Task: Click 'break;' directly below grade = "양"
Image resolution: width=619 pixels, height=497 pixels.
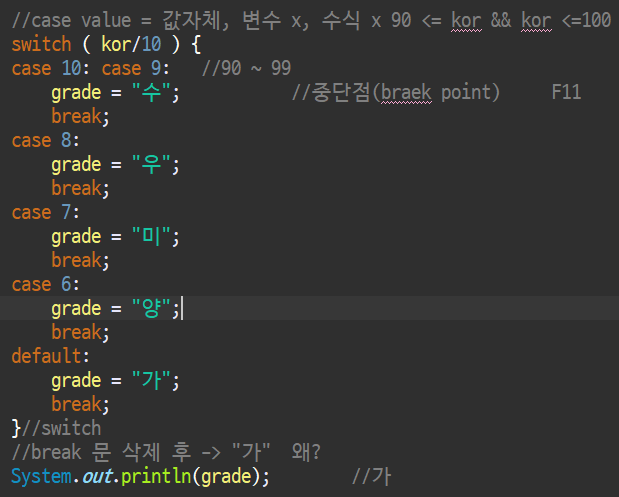Action: pos(81,332)
